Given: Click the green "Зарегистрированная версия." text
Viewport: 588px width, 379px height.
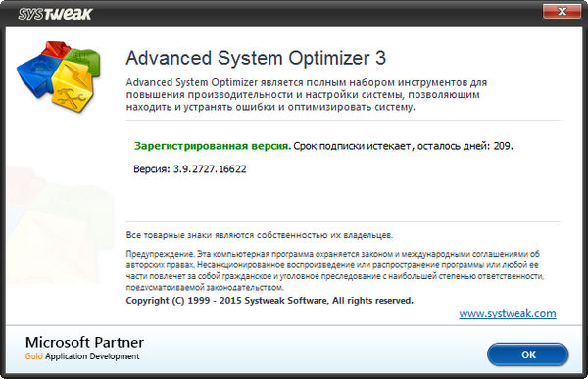Looking at the screenshot, I should coord(213,146).
